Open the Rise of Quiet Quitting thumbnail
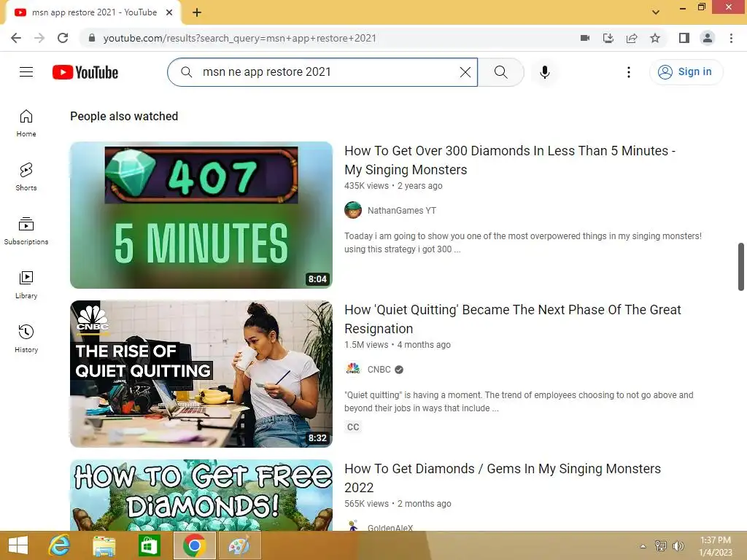This screenshot has height=560, width=747. (x=201, y=374)
